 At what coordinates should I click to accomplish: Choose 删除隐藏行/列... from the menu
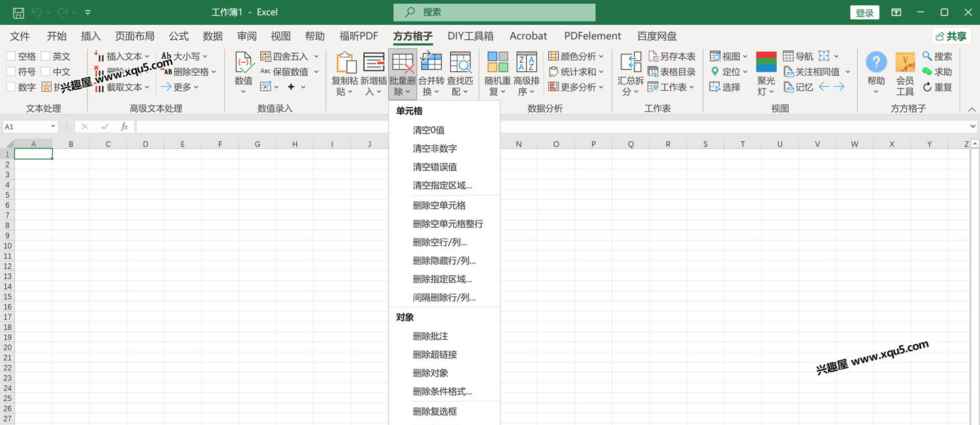(x=444, y=260)
